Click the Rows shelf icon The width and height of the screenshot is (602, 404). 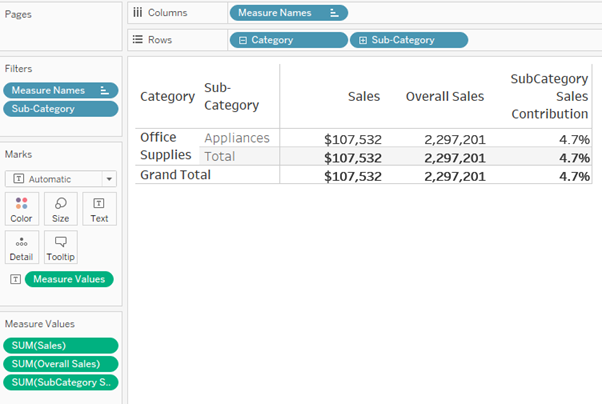click(x=138, y=40)
